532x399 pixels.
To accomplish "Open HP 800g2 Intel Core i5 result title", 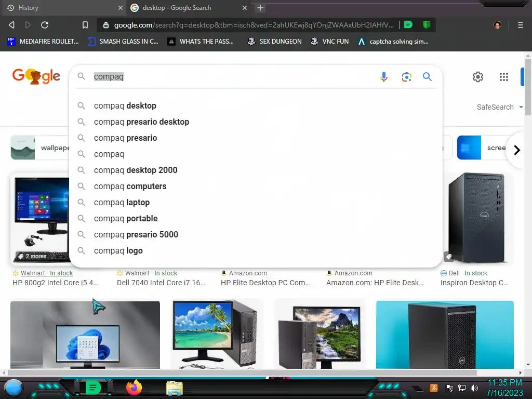I will (x=55, y=283).
